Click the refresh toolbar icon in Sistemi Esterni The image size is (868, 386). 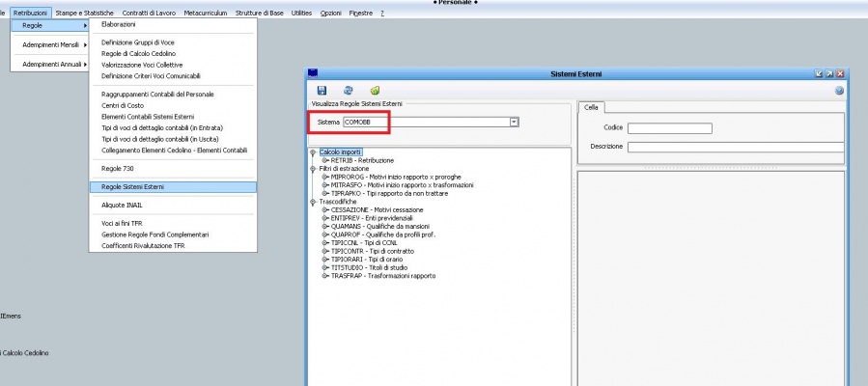(349, 91)
